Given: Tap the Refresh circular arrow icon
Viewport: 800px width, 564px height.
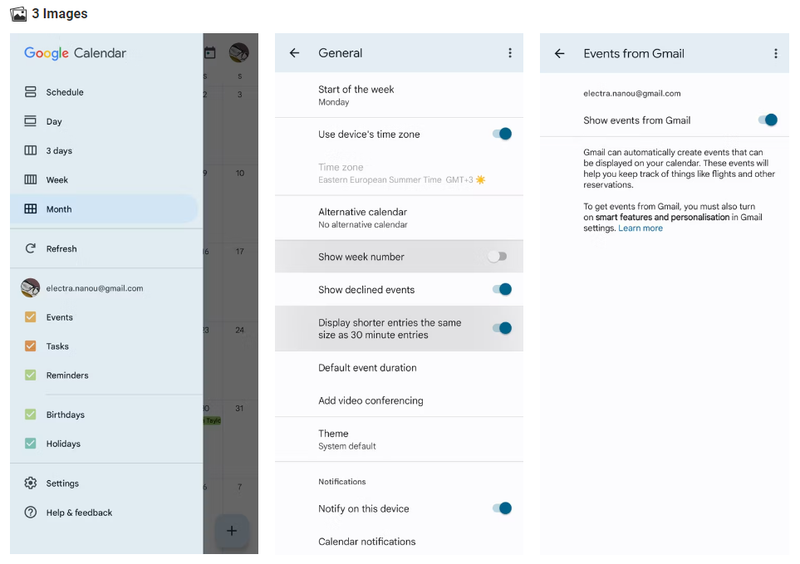Looking at the screenshot, I should [x=31, y=249].
